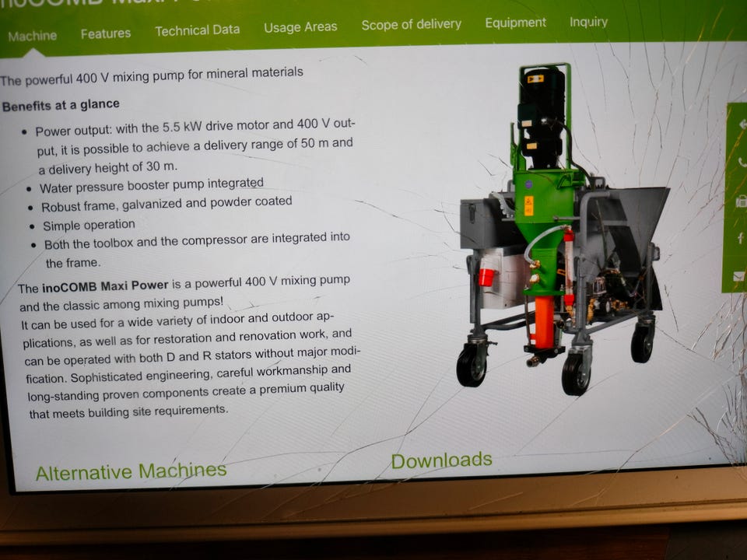
Task: Click the Downloads heading
Action: point(442,460)
